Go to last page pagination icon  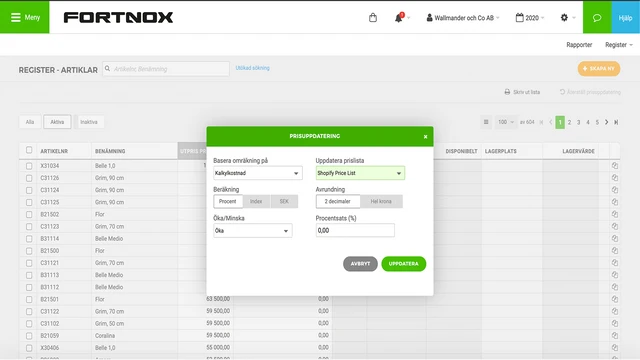click(616, 122)
